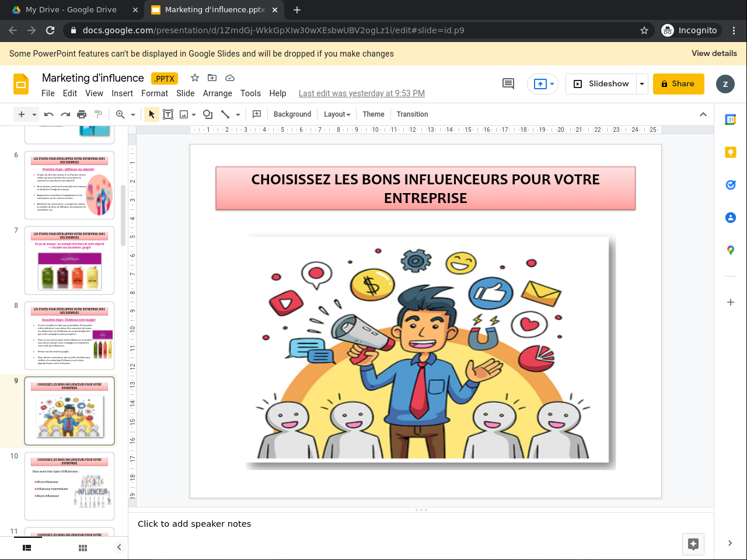Expand the Slideshow options dropdown arrow

pos(642,84)
